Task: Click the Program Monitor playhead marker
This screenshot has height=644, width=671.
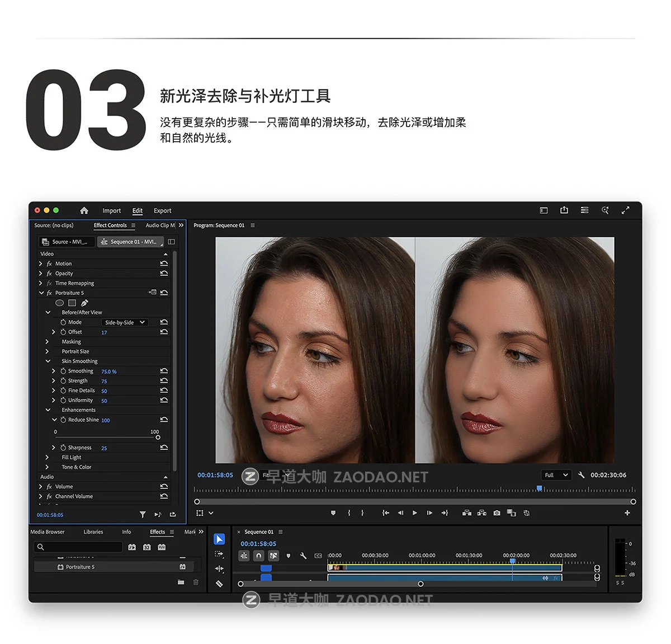Action: (x=539, y=488)
